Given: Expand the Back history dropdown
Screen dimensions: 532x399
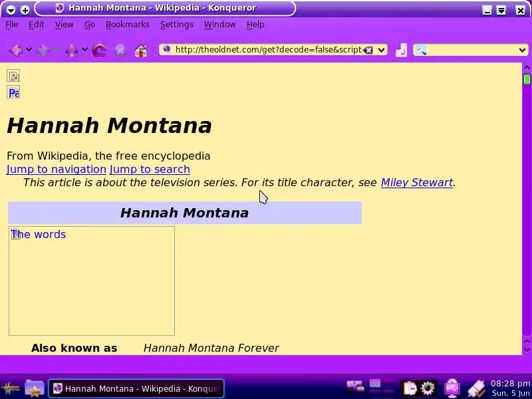Looking at the screenshot, I should pos(29,50).
